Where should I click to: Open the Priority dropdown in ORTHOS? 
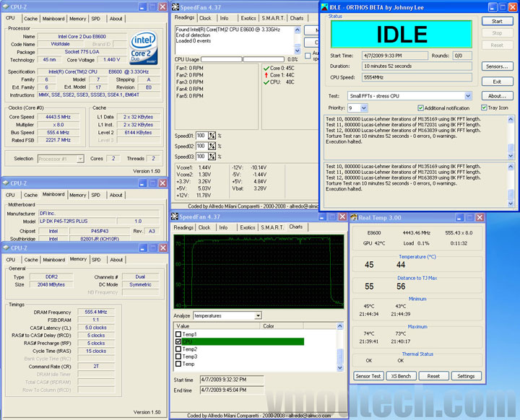[x=364, y=108]
